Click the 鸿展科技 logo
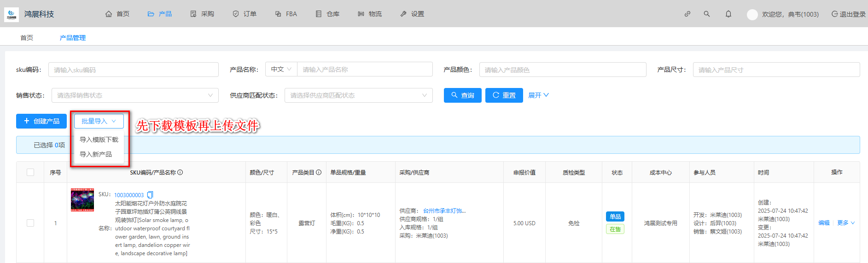 [12, 14]
